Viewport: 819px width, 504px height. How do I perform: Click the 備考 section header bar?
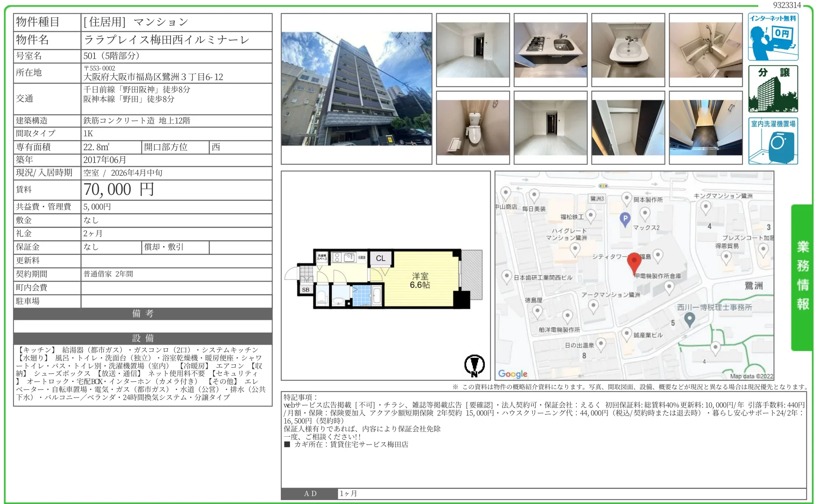coord(143,314)
